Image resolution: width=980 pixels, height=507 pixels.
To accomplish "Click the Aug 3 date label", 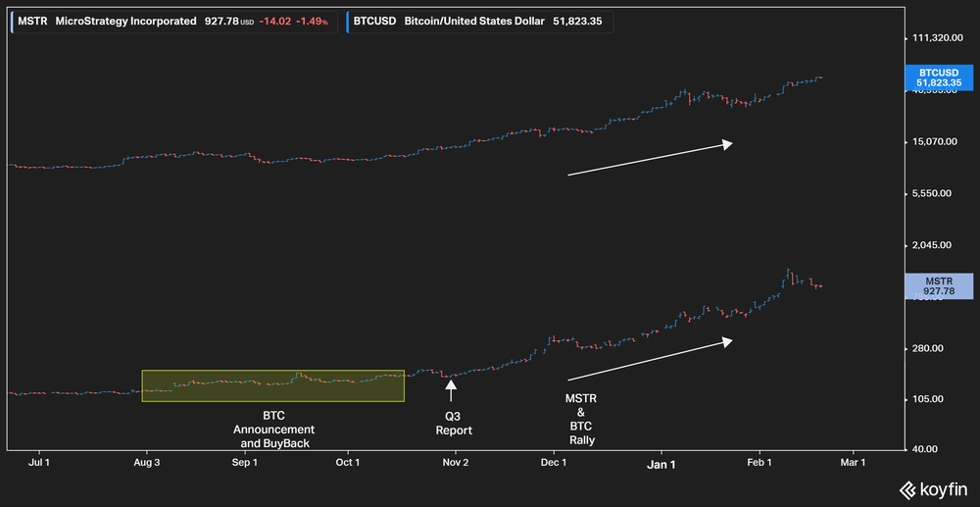I will (146, 463).
